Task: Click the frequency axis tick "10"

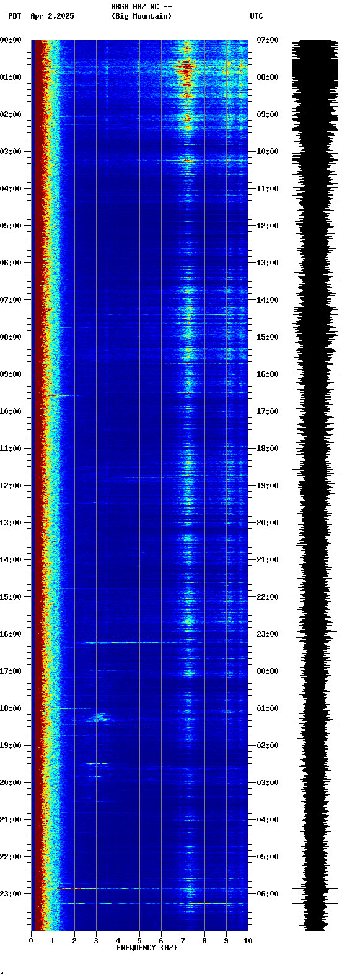Action: tap(248, 941)
